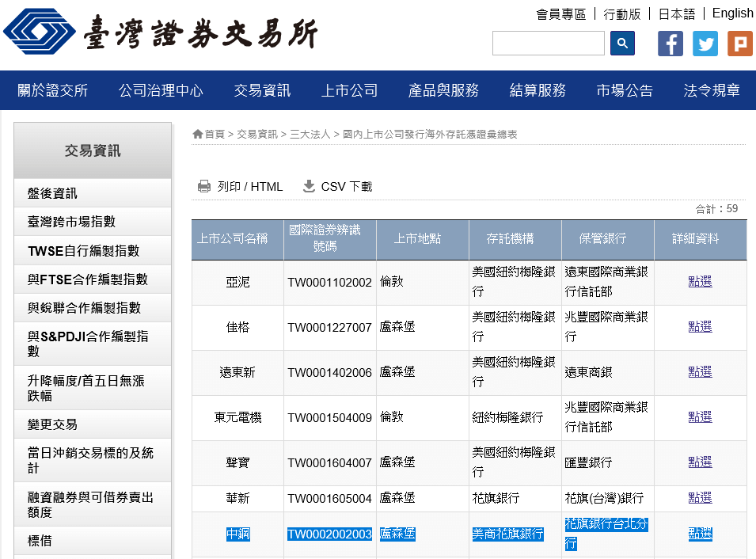This screenshot has width=756, height=559.
Task: Click the 上市地點 column header
Action: 423,239
